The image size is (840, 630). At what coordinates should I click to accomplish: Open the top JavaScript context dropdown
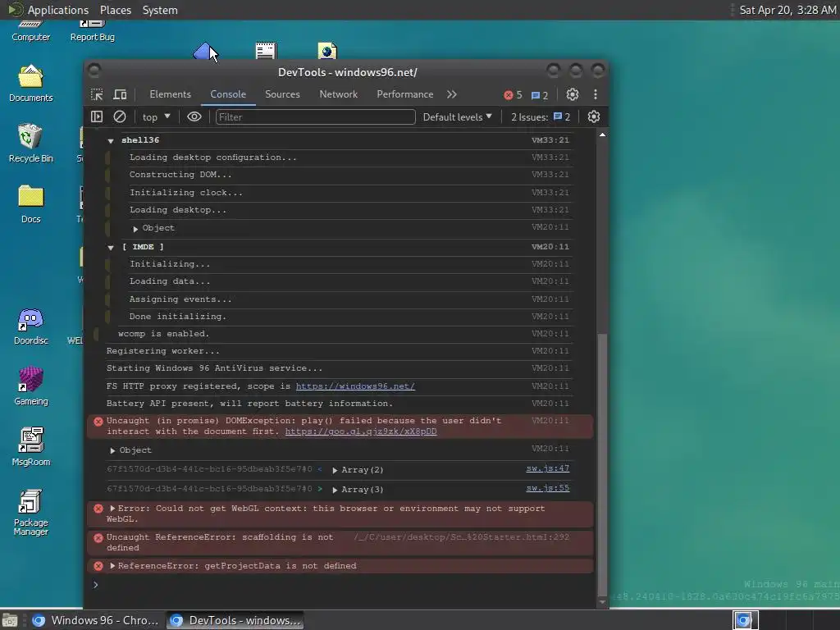click(156, 116)
